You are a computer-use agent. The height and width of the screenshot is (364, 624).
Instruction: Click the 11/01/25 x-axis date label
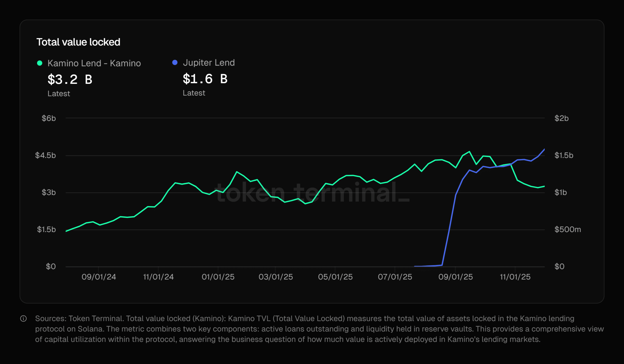[x=515, y=277]
